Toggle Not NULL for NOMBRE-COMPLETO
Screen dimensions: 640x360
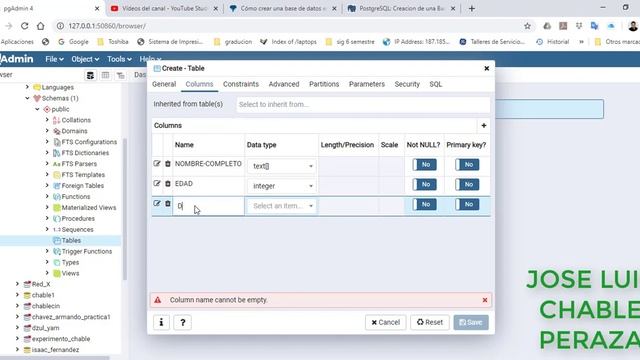tap(424, 164)
